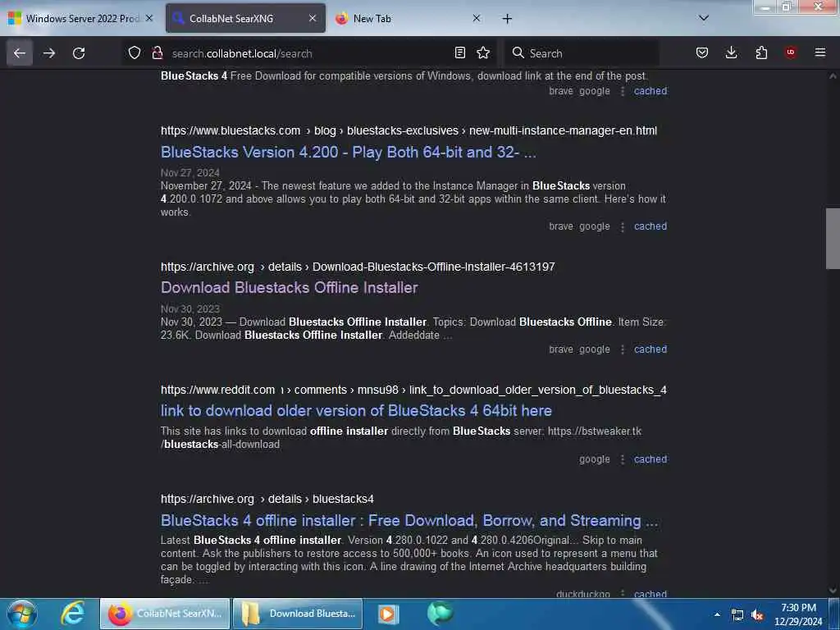Open cached link for Offline Installer result
Image resolution: width=840 pixels, height=630 pixels.
click(651, 349)
